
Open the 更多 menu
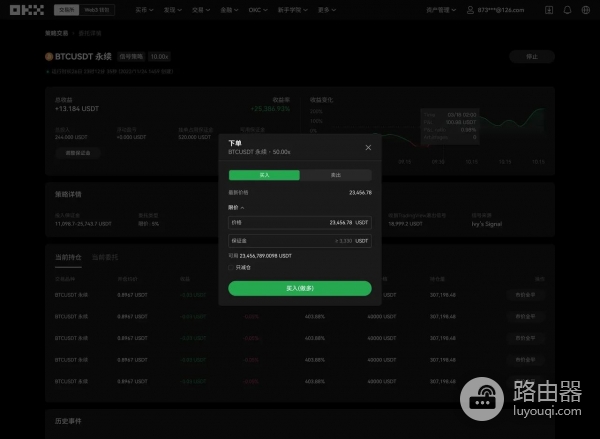[x=327, y=10]
